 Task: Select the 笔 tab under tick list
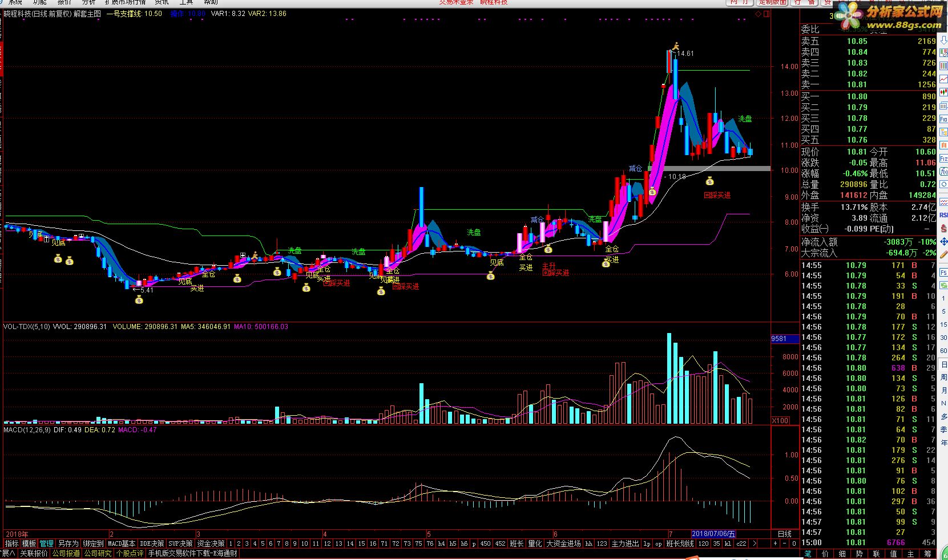pos(808,554)
